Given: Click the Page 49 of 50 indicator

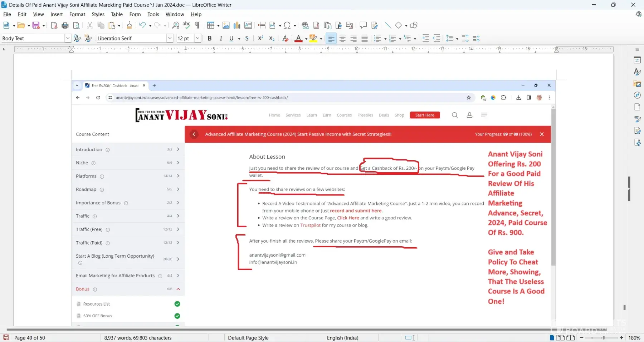Looking at the screenshot, I should (x=30, y=338).
